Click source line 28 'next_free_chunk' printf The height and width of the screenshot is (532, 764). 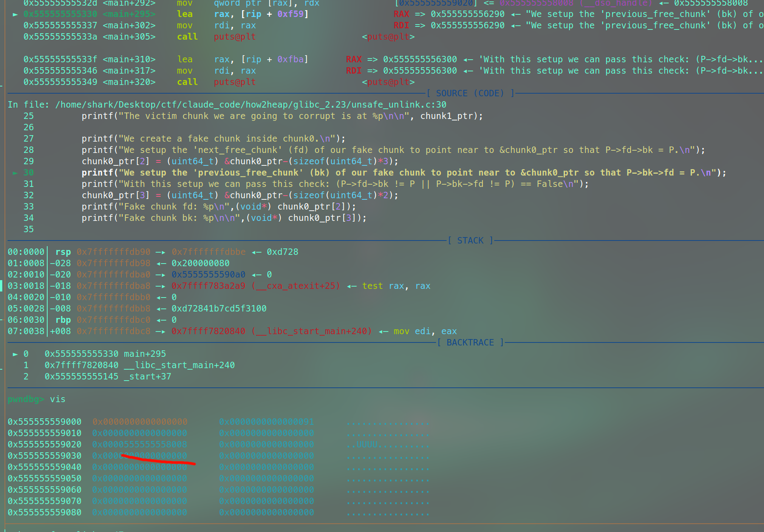pos(393,150)
